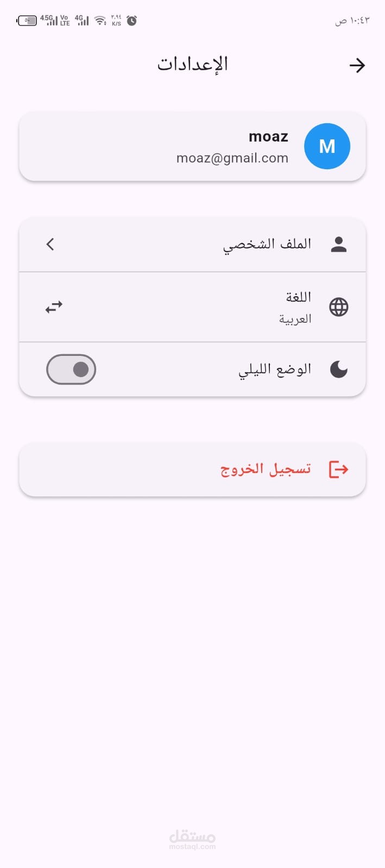Viewport: 385px width, 868px height.
Task: Click the person icon beside الملف الشخصي
Action: (339, 244)
